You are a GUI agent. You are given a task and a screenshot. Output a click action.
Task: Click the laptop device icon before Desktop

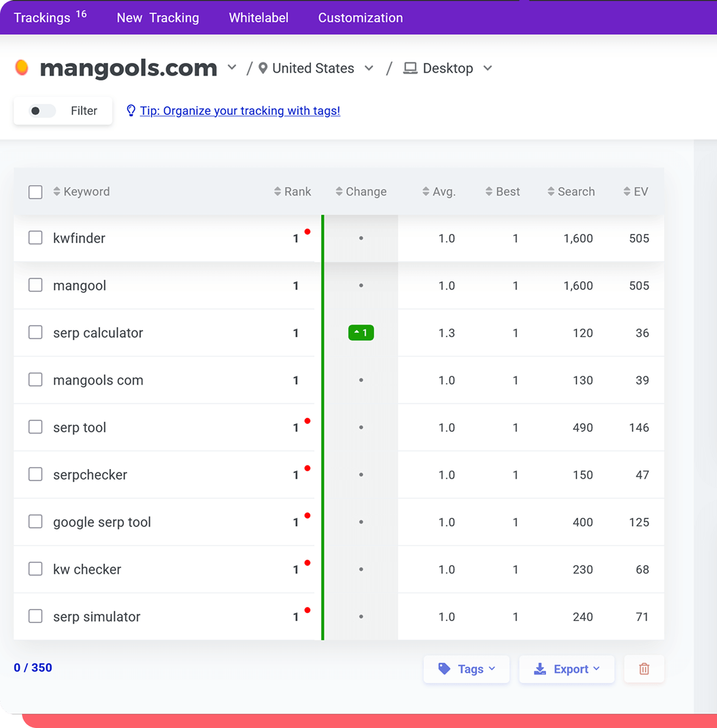(410, 68)
